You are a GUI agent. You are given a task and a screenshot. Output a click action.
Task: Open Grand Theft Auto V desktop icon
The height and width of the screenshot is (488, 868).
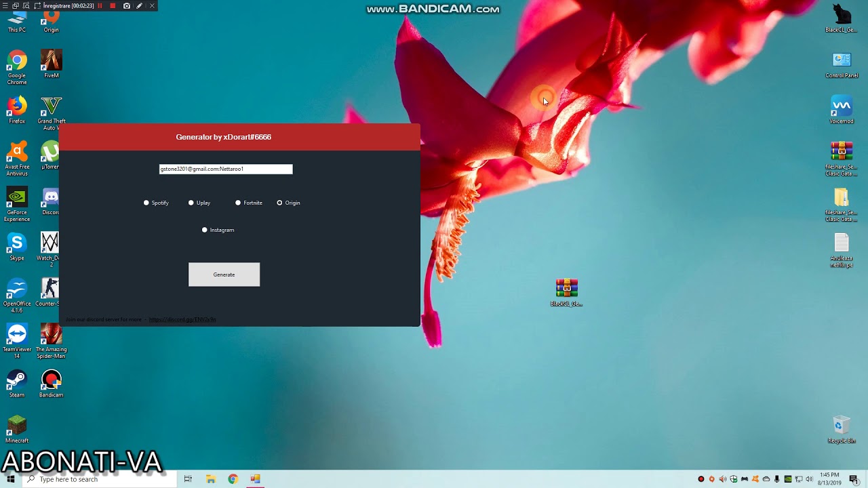(51, 114)
